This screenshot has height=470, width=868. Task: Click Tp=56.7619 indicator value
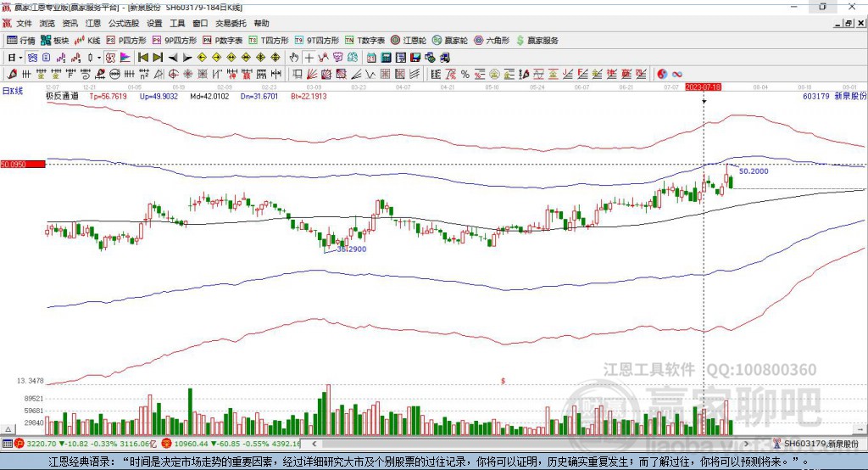pyautogui.click(x=108, y=96)
